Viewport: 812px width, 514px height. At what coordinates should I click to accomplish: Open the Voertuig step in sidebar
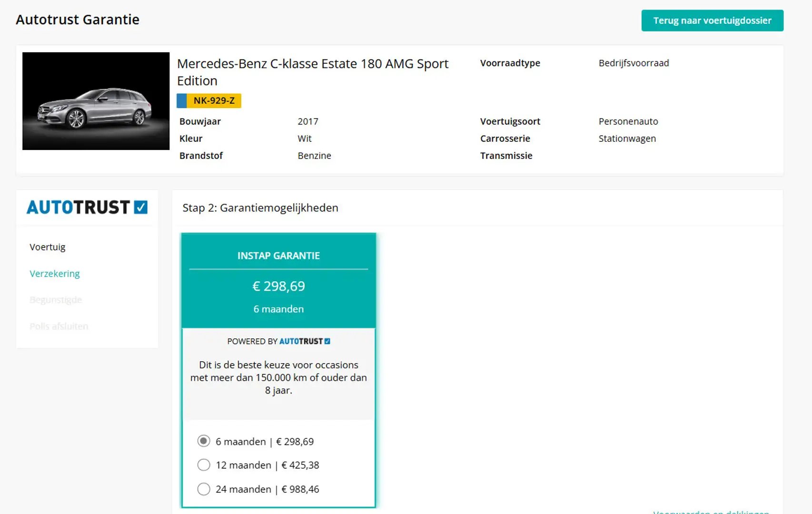[48, 247]
